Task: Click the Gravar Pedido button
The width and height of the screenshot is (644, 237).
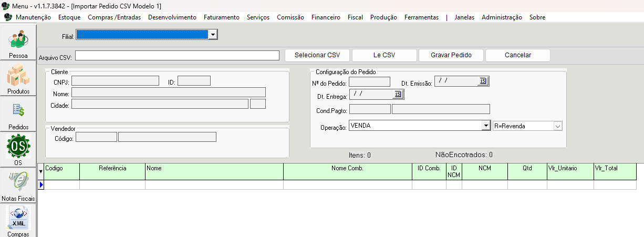Action: pos(451,55)
